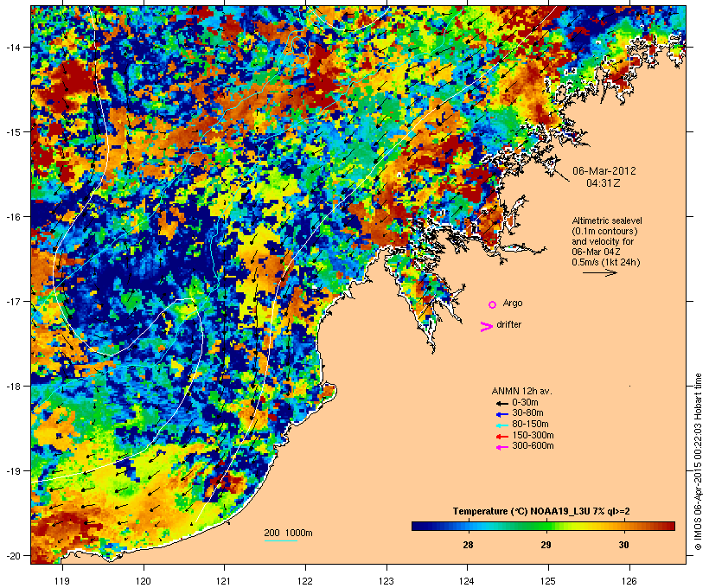Click the latitude label -18
709x588 pixels.
[12, 387]
